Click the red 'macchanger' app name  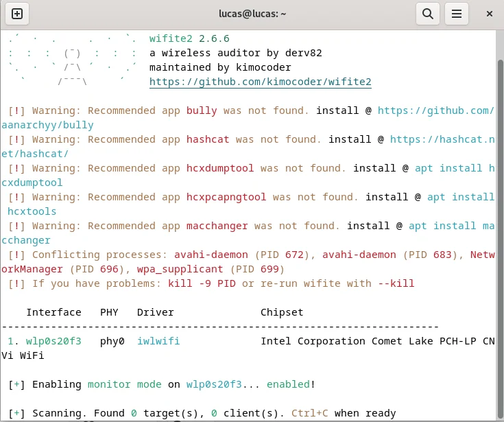pos(217,226)
